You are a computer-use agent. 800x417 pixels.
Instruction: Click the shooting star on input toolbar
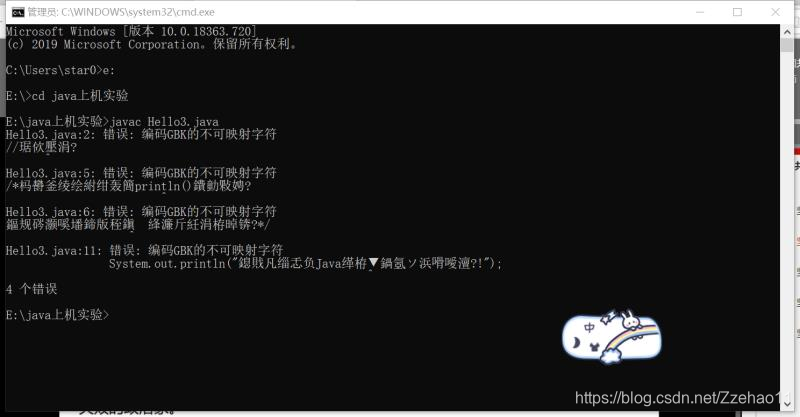[608, 317]
